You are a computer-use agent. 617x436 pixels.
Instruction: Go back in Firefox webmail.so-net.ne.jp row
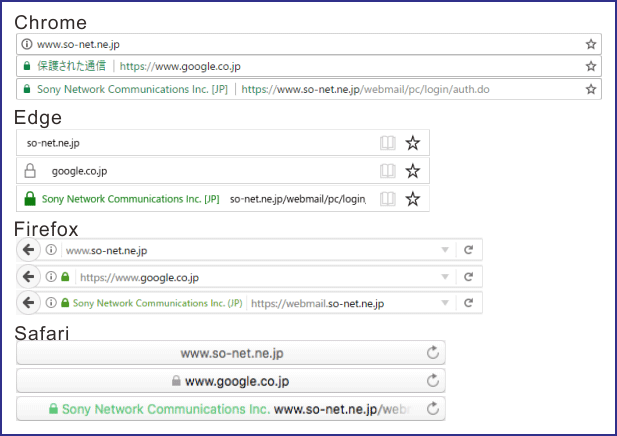point(28,303)
